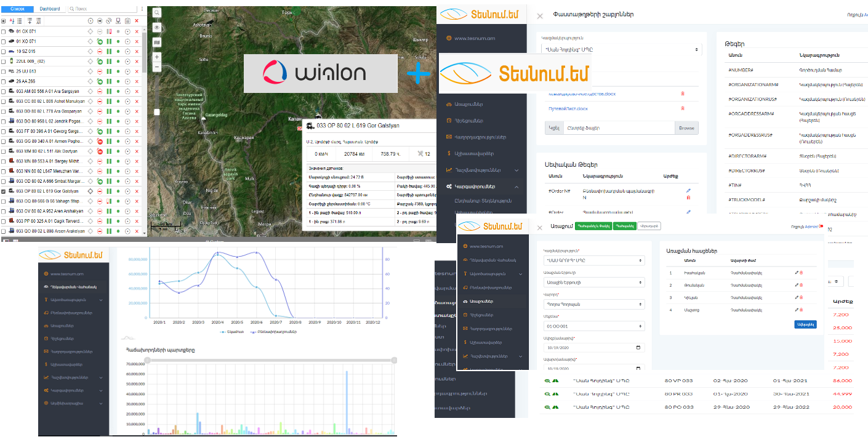
Task: Tick checkbox for unit 10 SZ 015
Action: [x=4, y=51]
